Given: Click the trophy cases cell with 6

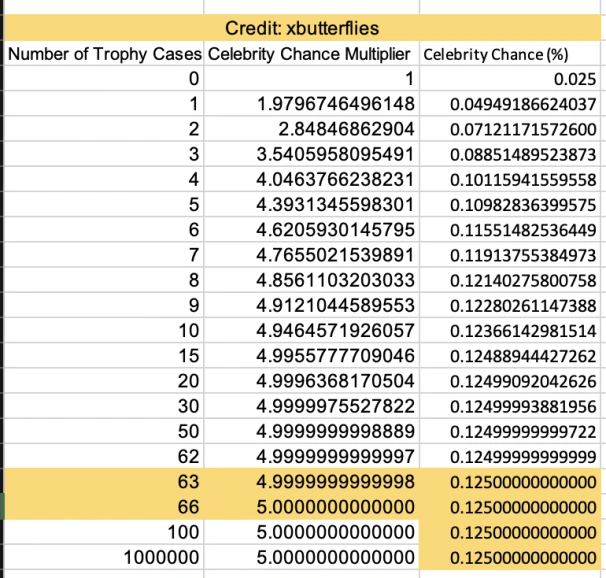Looking at the screenshot, I should [104, 230].
